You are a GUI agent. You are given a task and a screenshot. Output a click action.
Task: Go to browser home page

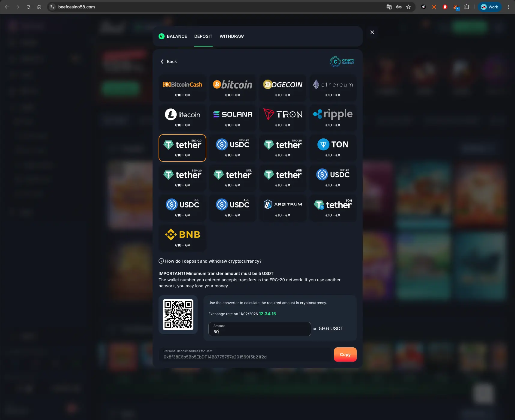(39, 7)
